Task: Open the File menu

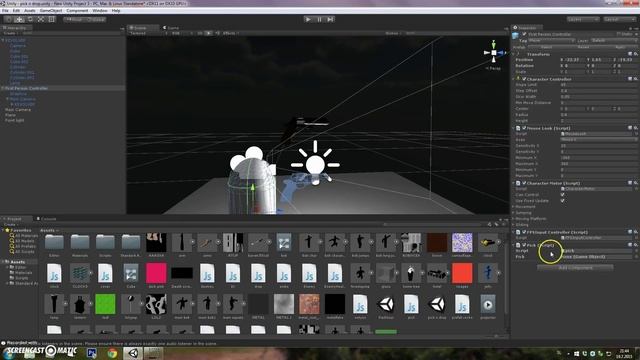Action: tap(5, 11)
